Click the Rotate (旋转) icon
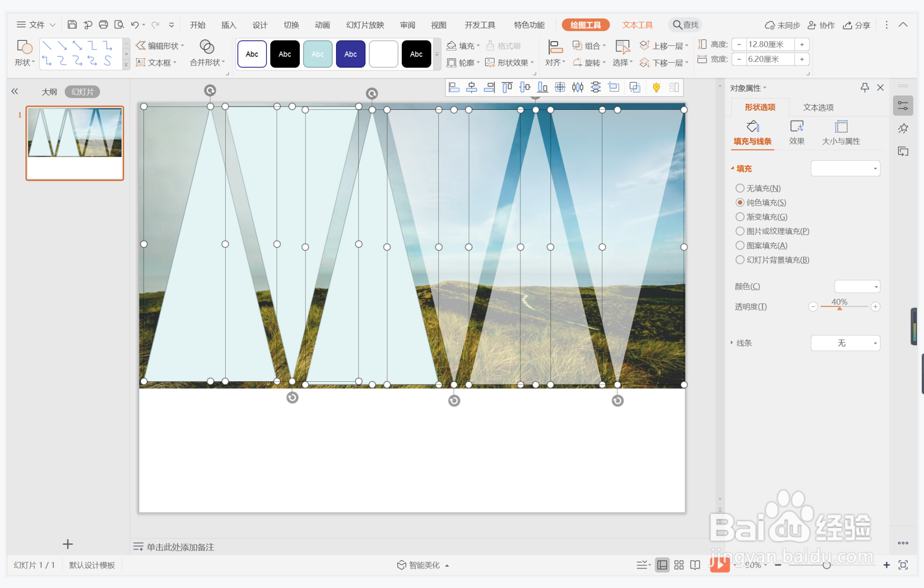Image resolution: width=924 pixels, height=588 pixels. tap(577, 63)
